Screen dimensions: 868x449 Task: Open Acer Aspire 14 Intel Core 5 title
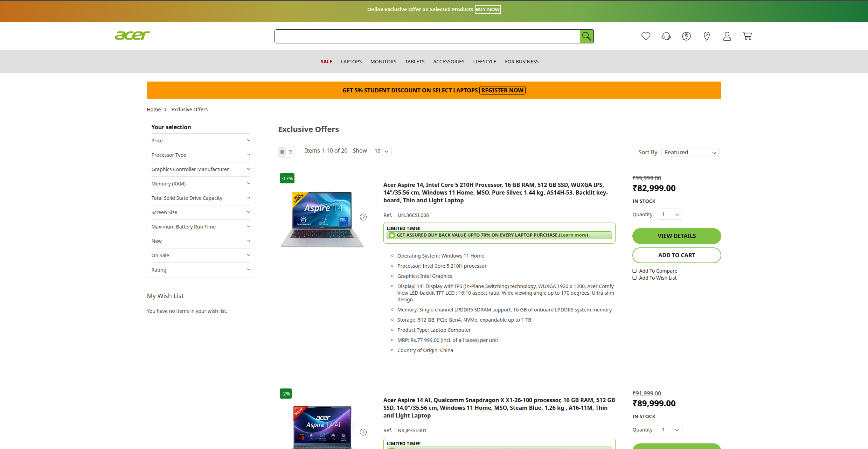point(495,192)
